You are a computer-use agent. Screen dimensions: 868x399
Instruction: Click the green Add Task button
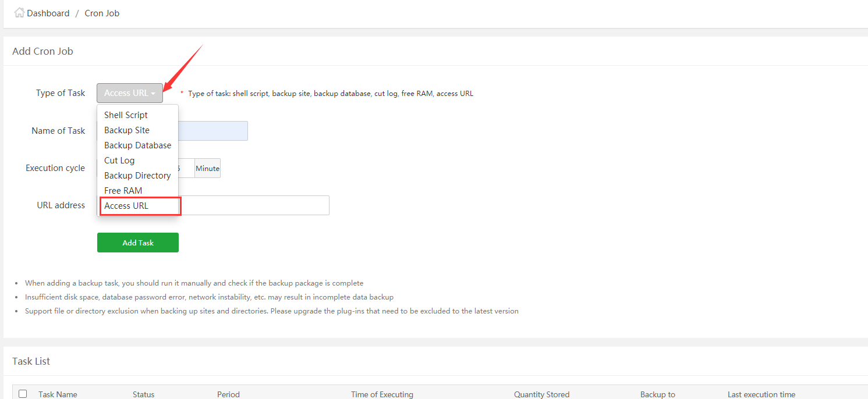pyautogui.click(x=138, y=243)
